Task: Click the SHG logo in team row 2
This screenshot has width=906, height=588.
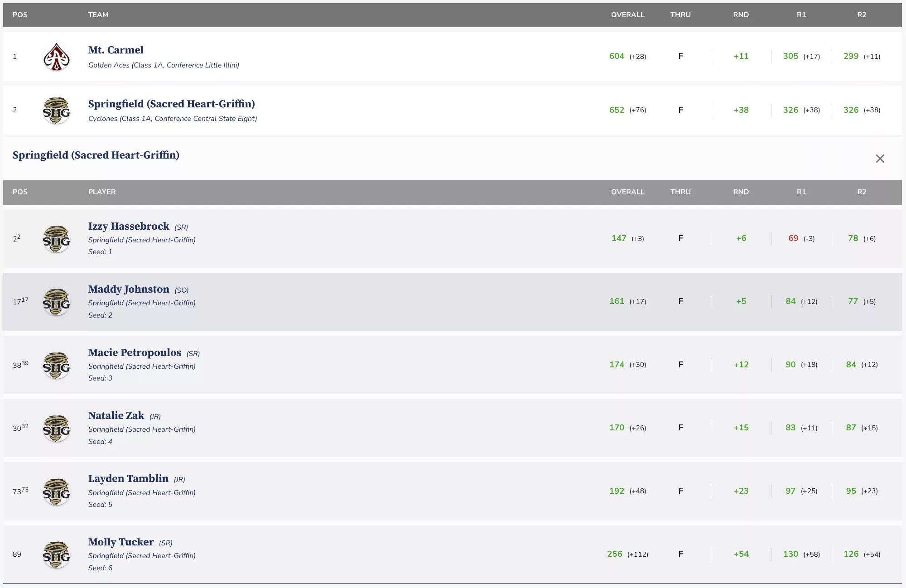Action: (56, 111)
